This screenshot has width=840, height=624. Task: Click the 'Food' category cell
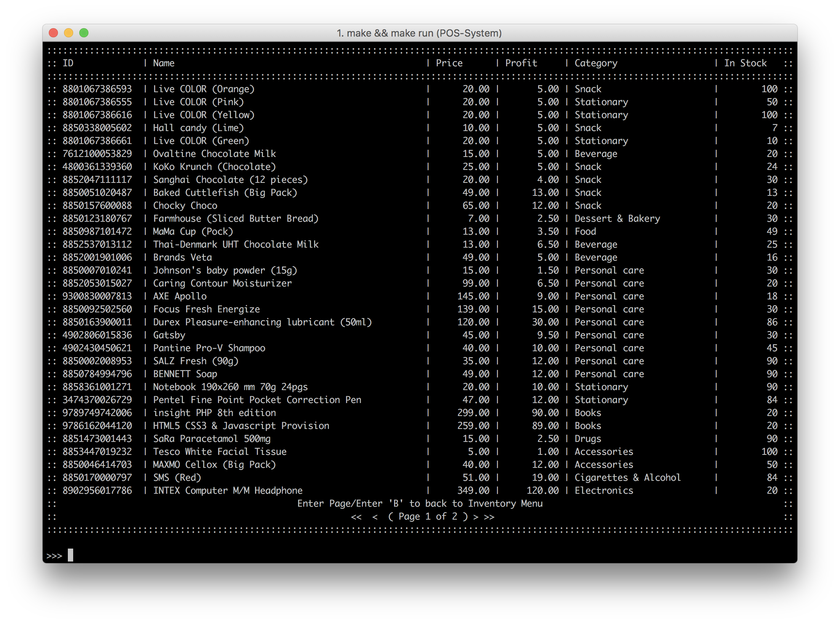pyautogui.click(x=585, y=232)
